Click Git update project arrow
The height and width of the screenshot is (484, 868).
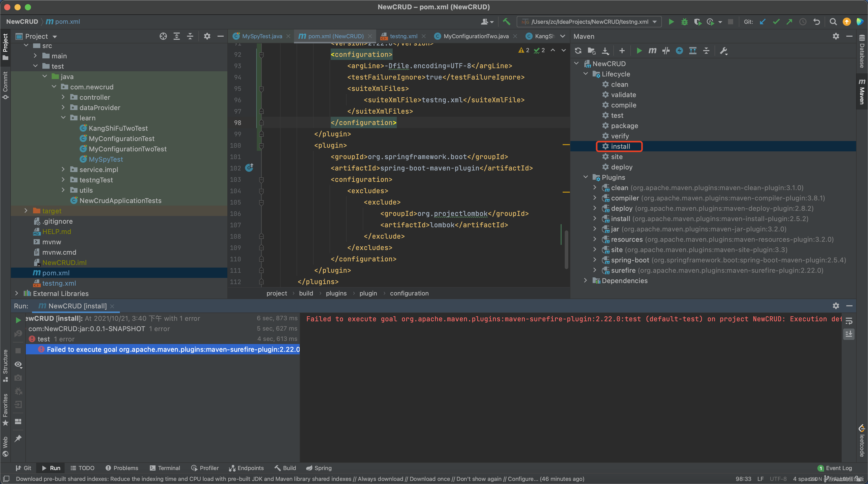(763, 21)
